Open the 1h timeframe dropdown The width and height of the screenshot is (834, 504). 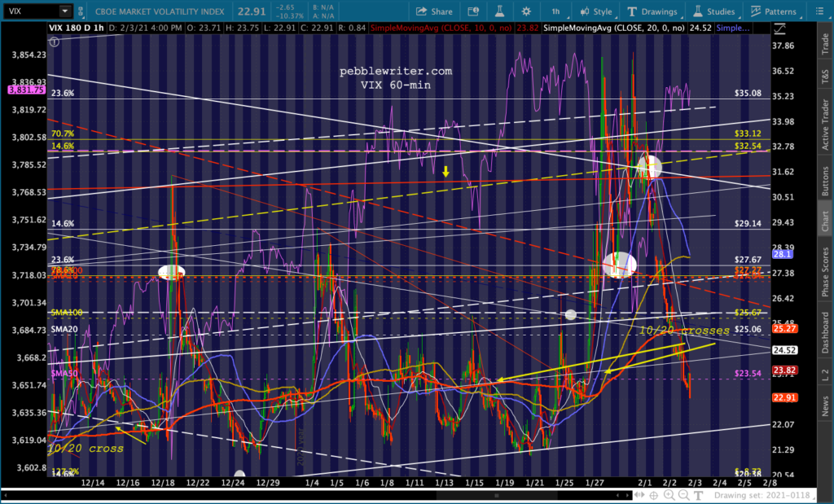pos(557,11)
